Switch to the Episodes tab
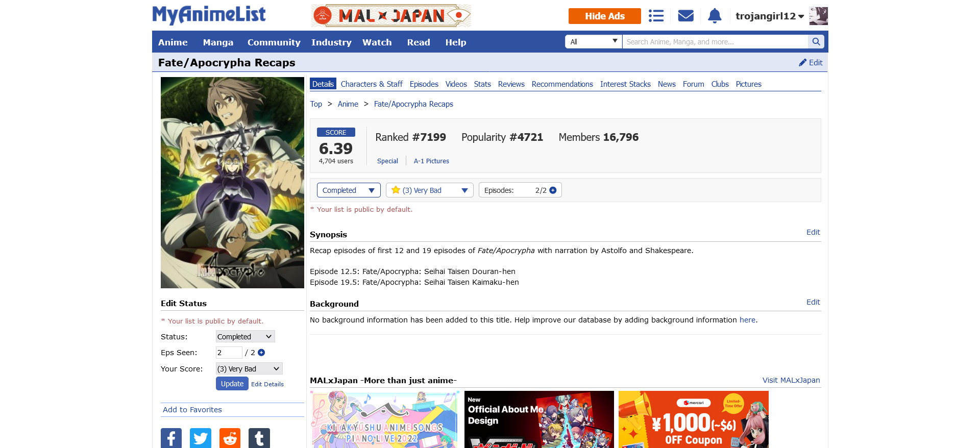The height and width of the screenshot is (448, 980). pyautogui.click(x=424, y=84)
